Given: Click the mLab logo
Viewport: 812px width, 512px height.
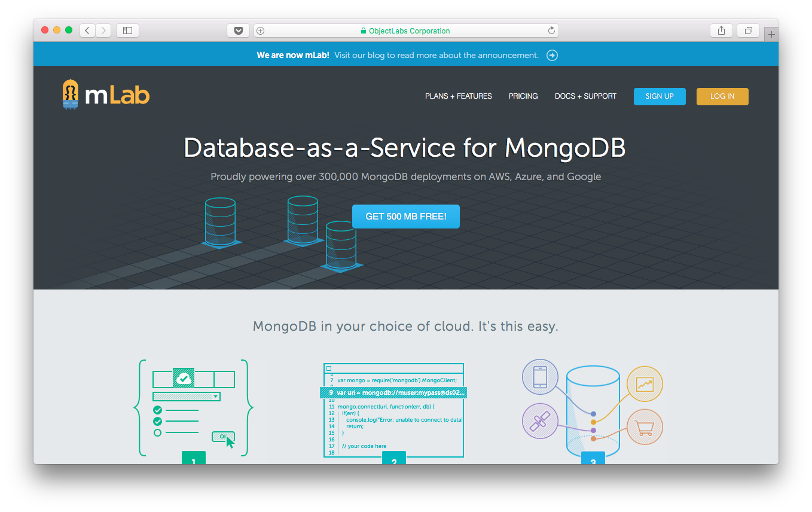Looking at the screenshot, I should pyautogui.click(x=106, y=95).
